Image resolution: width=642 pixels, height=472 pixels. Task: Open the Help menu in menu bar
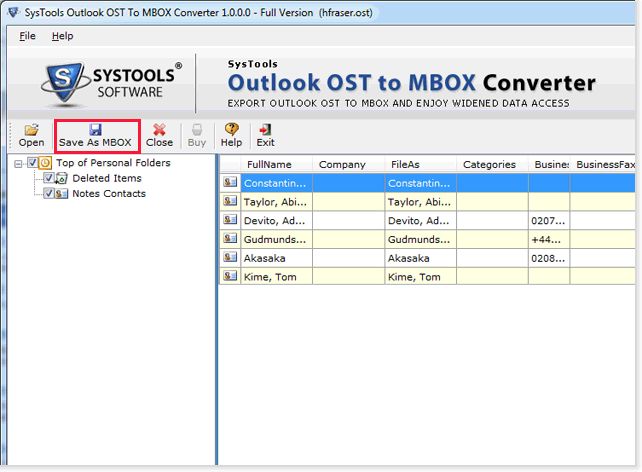62,36
